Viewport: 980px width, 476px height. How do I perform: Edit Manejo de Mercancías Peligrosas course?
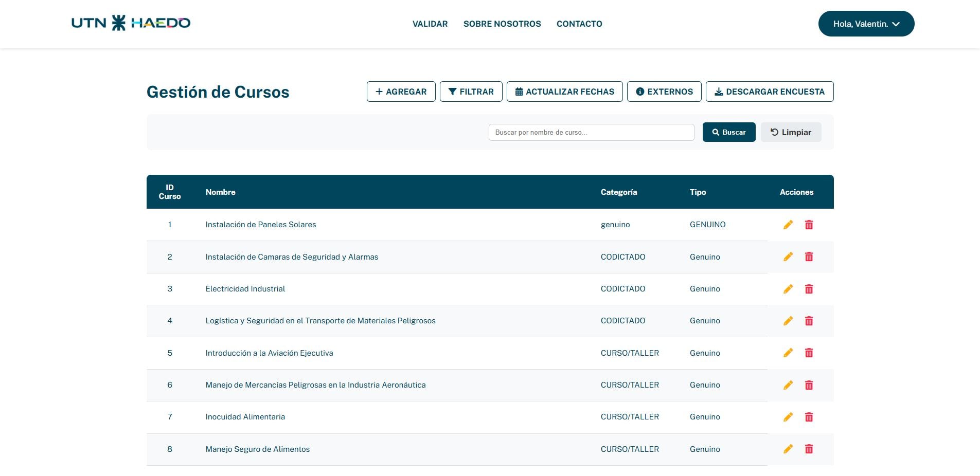click(788, 385)
